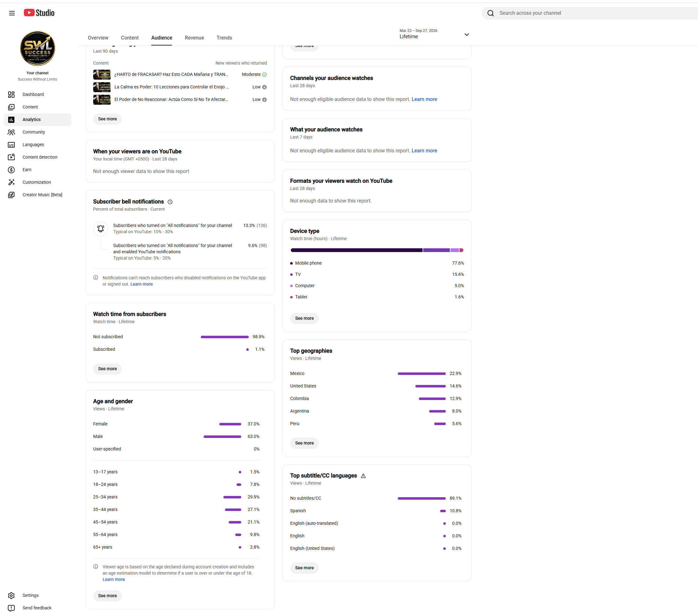
Task: Open Learn more in Channels your audience watches
Action: [x=424, y=99]
